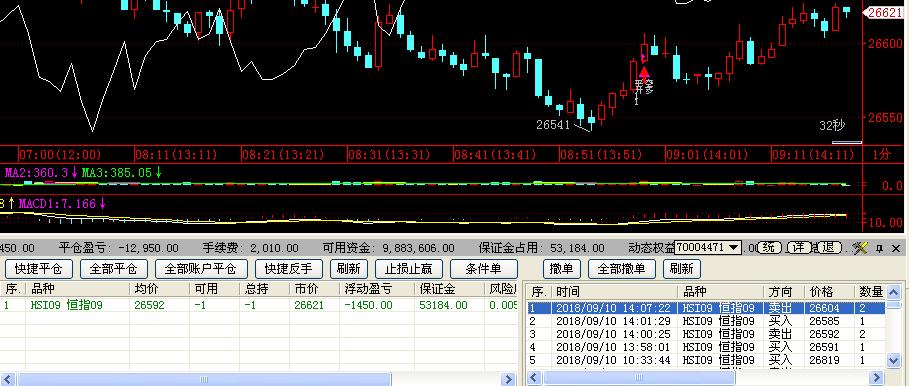Click the 快捷反手 button

point(288,269)
